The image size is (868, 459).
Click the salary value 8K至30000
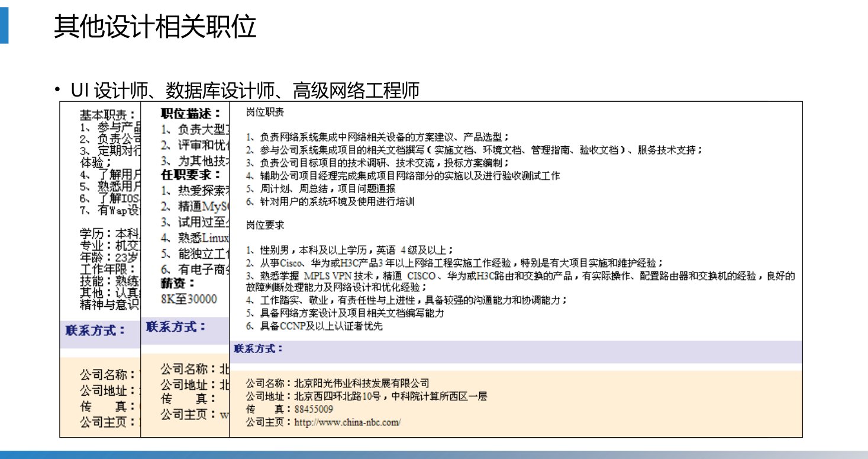point(189,299)
